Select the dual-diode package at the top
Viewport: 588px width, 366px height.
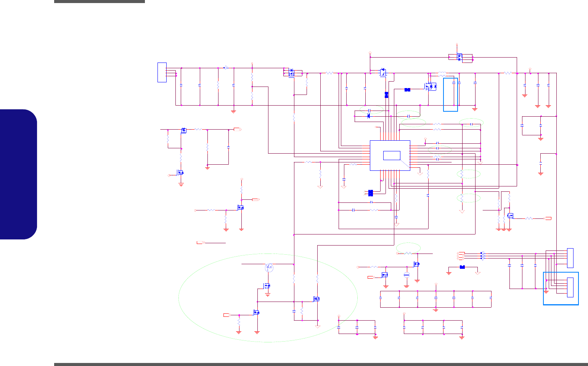pos(460,58)
